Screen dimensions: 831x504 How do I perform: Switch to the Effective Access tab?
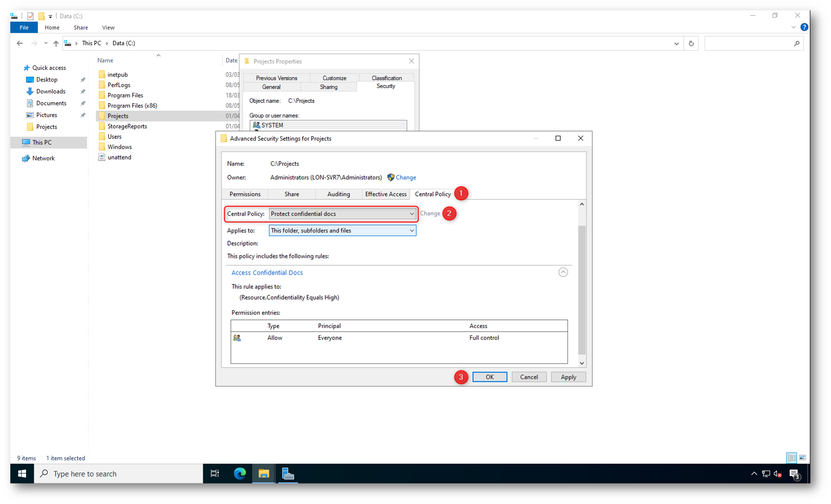[386, 194]
